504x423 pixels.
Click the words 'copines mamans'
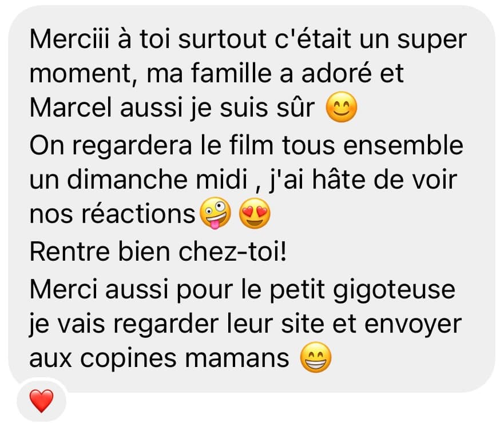[185, 359]
